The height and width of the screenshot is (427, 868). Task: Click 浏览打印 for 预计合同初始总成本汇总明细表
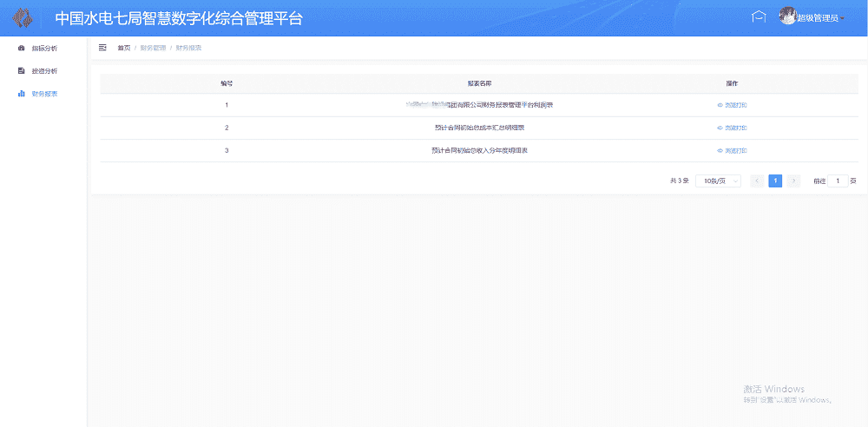pos(735,128)
